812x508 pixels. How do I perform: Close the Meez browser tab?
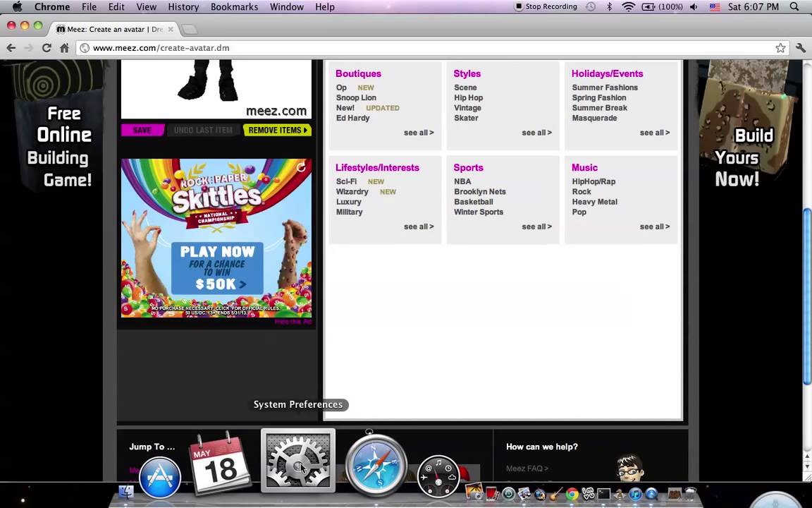(x=171, y=30)
